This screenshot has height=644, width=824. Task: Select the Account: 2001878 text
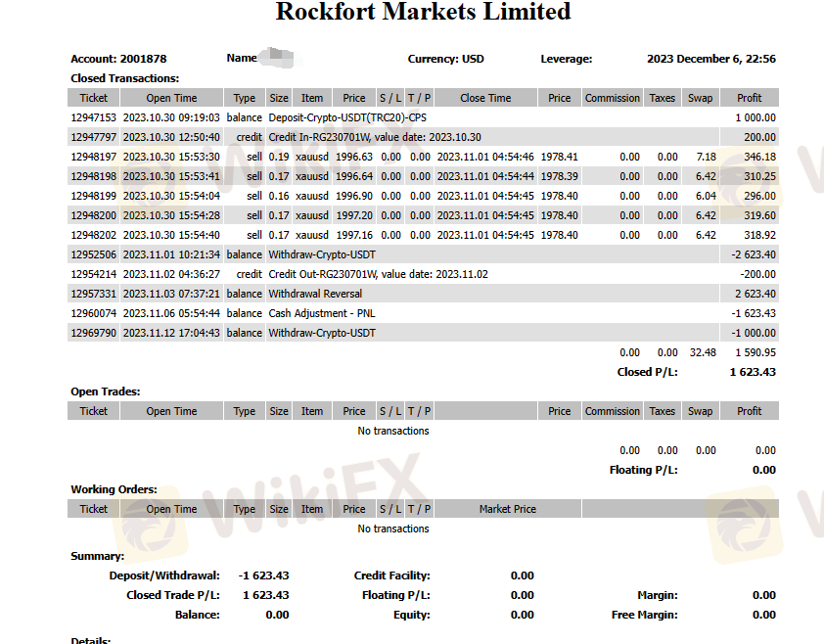(x=118, y=59)
